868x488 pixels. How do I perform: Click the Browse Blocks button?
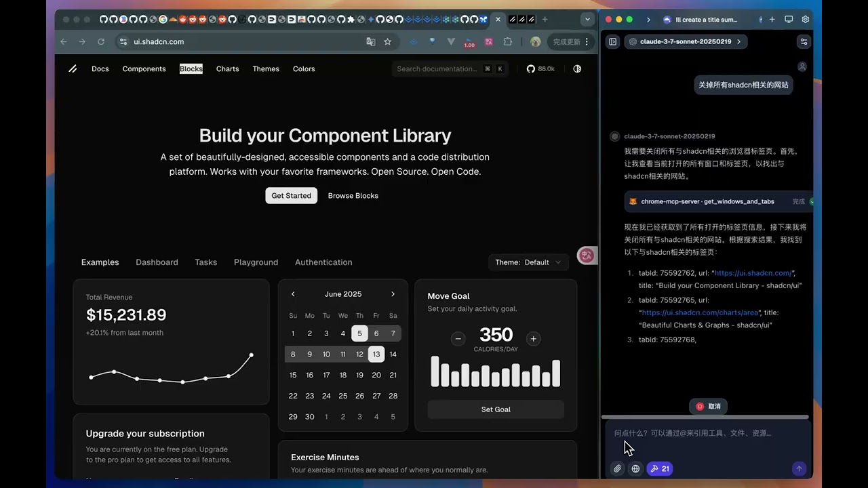point(353,195)
